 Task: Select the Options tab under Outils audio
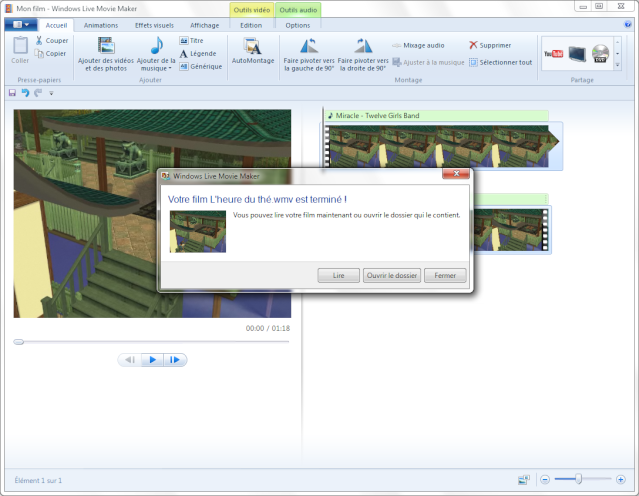(x=297, y=25)
